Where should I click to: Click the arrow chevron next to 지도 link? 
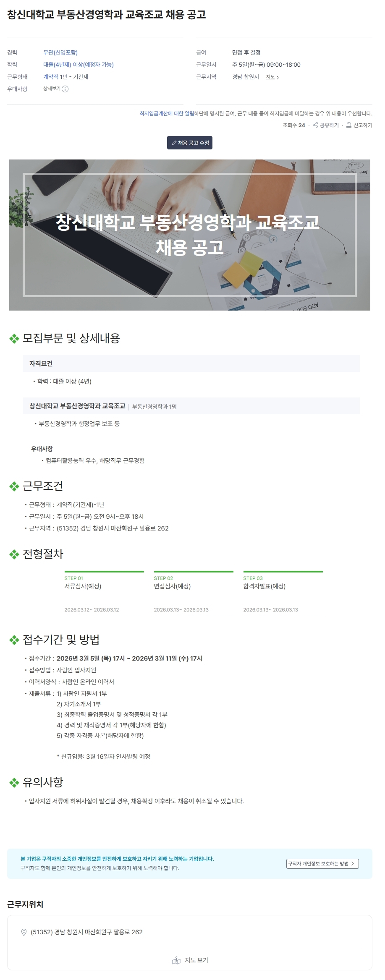click(278, 78)
